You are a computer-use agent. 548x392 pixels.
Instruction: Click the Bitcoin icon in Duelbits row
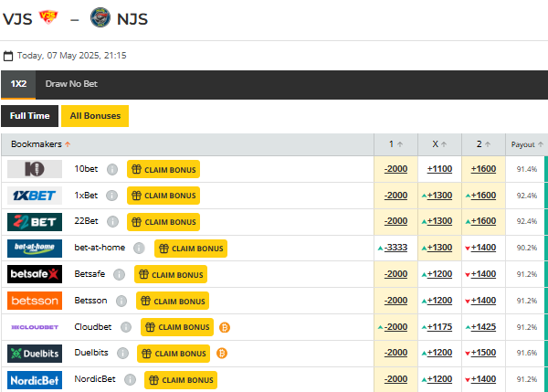click(x=222, y=354)
